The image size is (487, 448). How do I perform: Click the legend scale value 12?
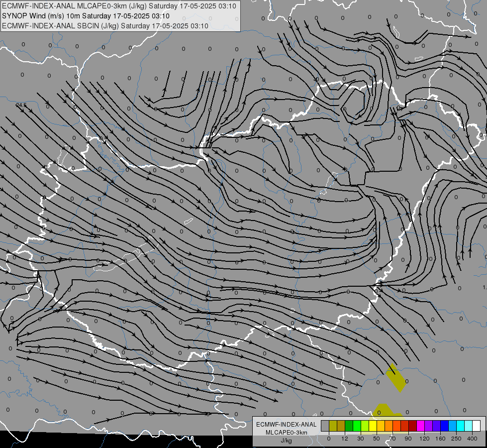[345, 439]
